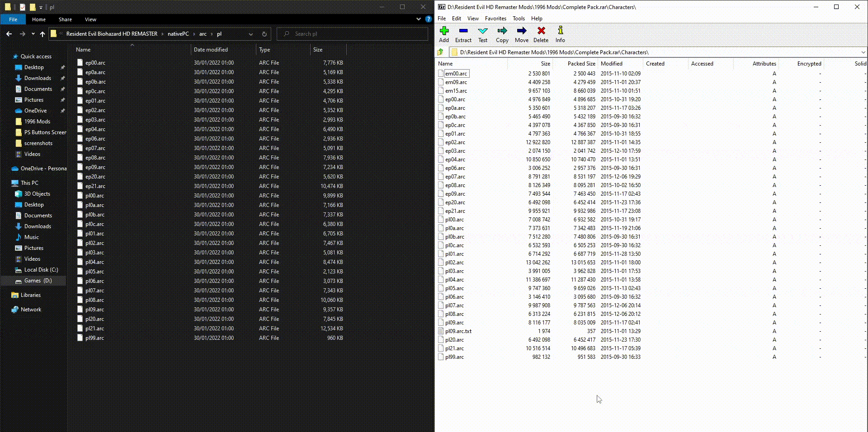Click the arc breadcrumb in the address bar
Image resolution: width=868 pixels, height=432 pixels.
(x=203, y=34)
